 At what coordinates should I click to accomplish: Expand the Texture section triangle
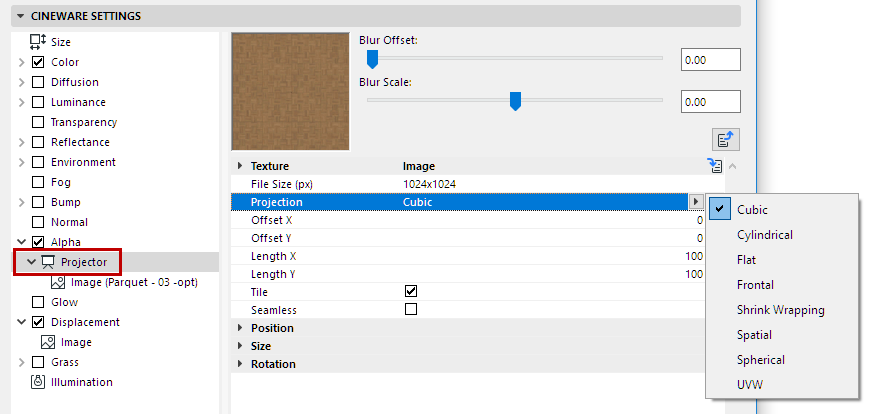coord(240,166)
